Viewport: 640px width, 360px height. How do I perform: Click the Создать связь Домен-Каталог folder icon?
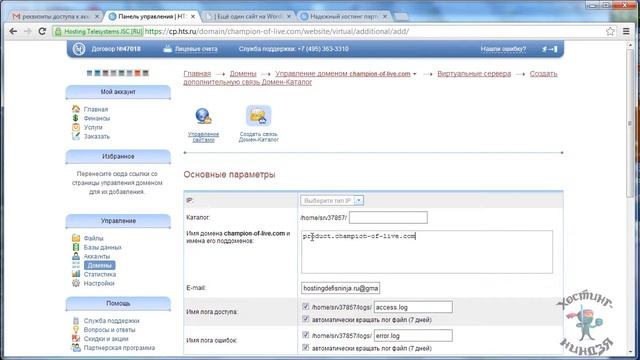[258, 116]
